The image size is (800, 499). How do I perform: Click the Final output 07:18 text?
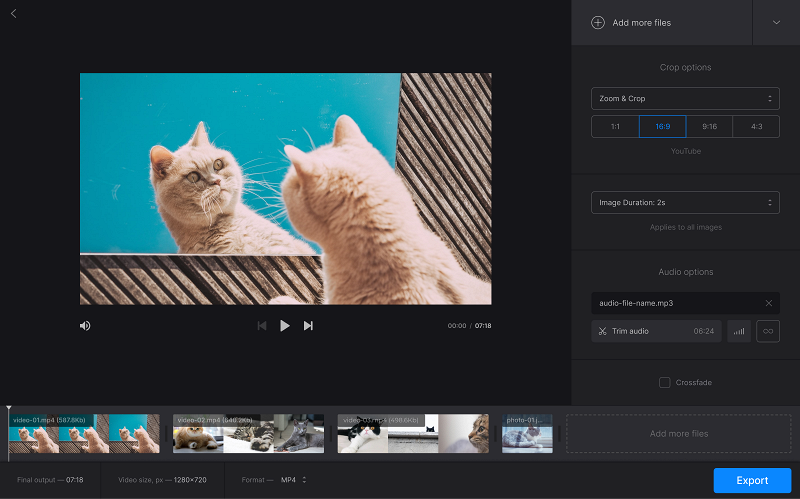[50, 480]
